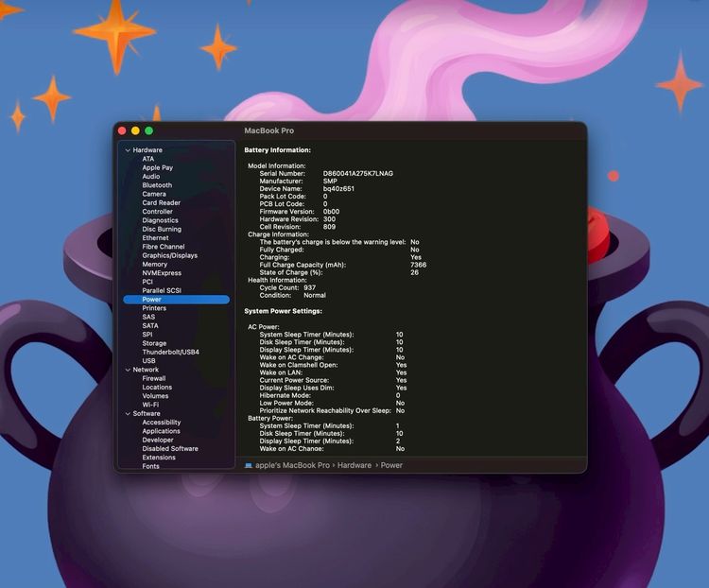Select PCI in the sidebar
709x588 pixels.
pyautogui.click(x=147, y=282)
